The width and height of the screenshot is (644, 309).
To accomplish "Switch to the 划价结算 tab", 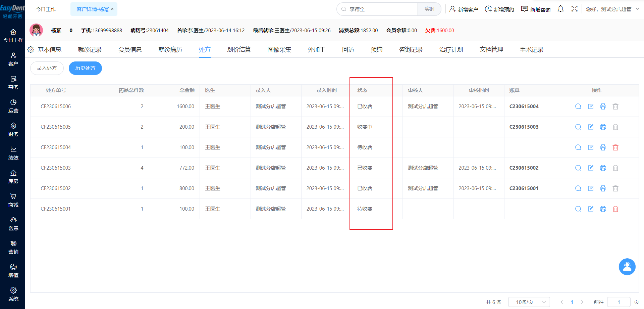I will [239, 50].
